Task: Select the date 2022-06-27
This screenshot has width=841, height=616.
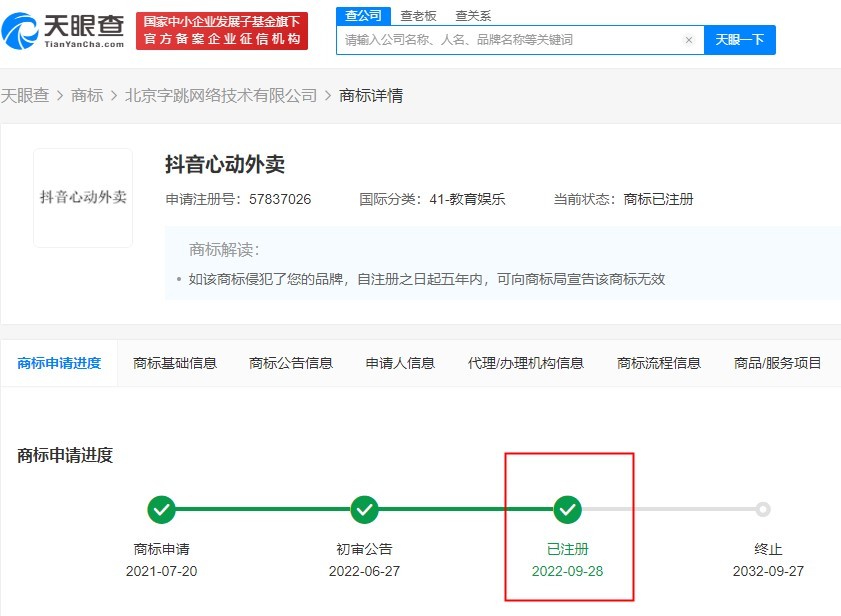Action: (x=364, y=571)
